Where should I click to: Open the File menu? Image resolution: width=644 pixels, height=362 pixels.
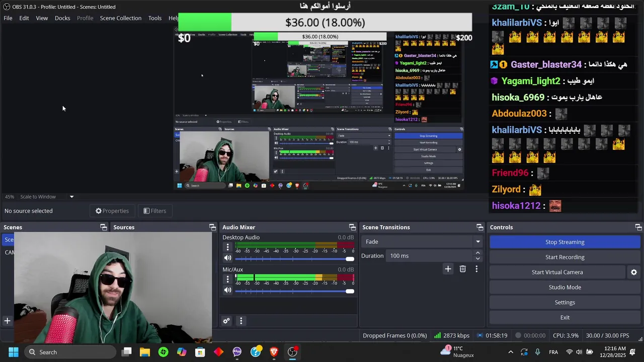[8, 18]
